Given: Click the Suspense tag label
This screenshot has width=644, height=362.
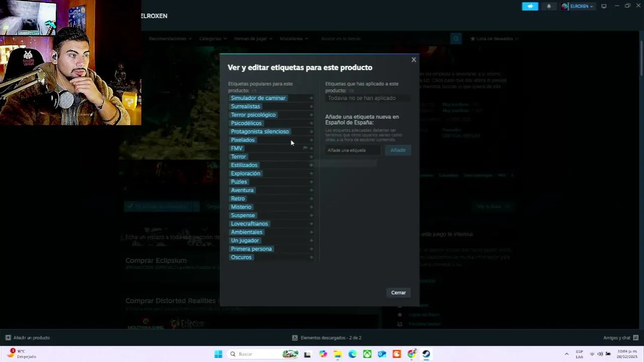Looking at the screenshot, I should point(243,215).
